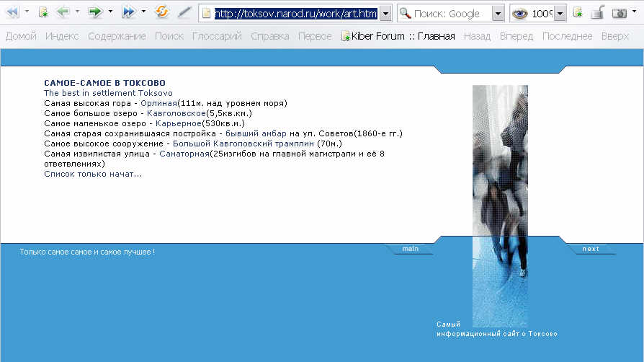This screenshot has height=362, width=644.
Task: Click the Kiber Forum :: Главная navigation item
Action: (x=398, y=36)
